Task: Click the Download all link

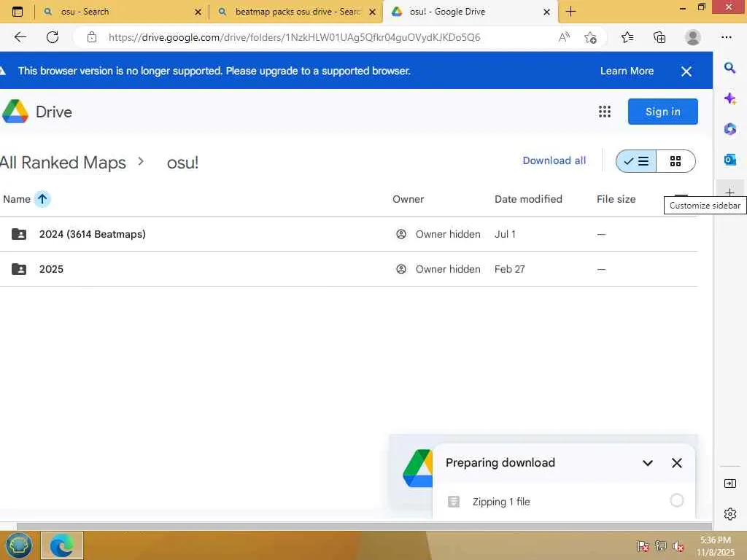Action: pos(554,160)
